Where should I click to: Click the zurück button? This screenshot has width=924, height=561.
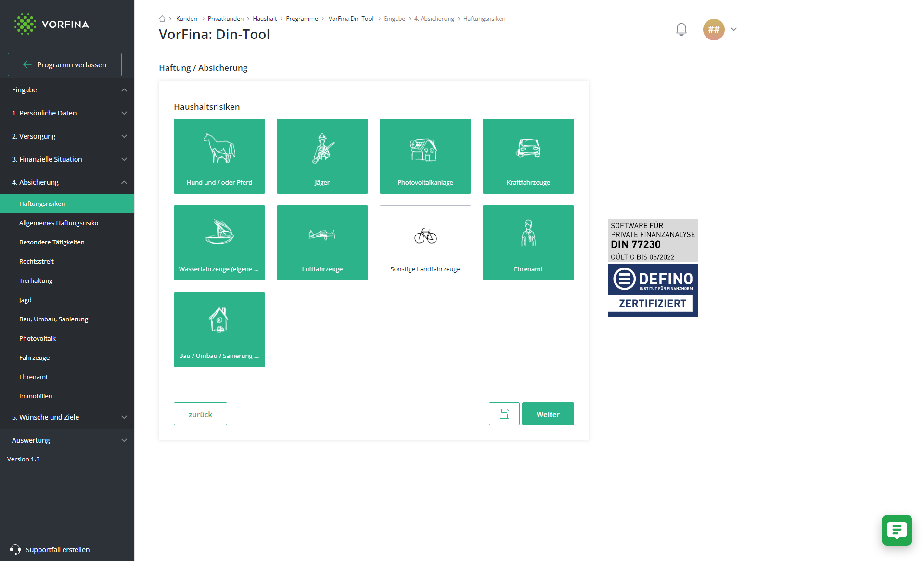(200, 414)
